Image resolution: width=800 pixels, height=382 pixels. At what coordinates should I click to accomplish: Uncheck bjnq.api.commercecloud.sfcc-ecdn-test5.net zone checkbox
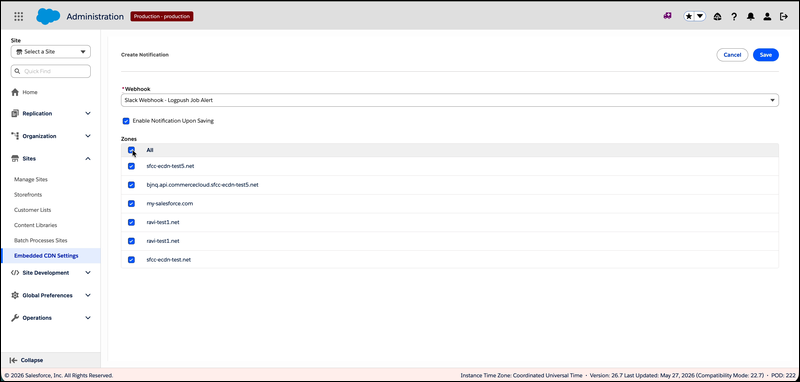point(131,185)
